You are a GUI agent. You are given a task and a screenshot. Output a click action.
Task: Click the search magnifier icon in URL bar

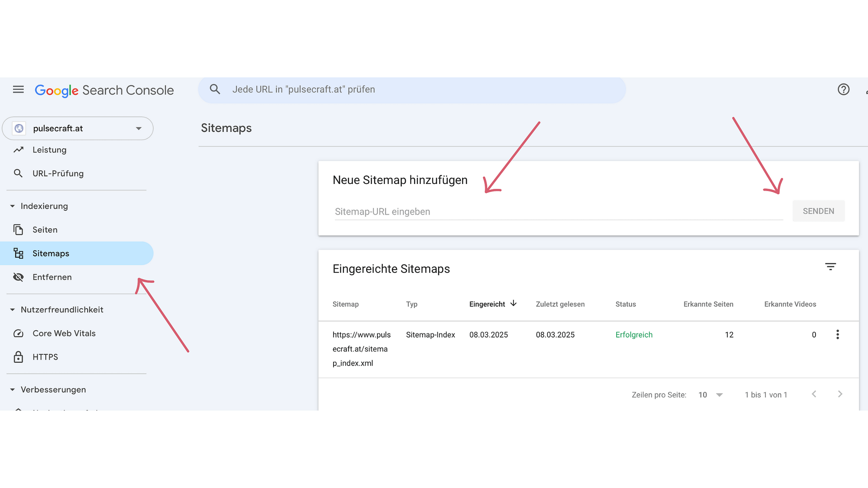[215, 89]
